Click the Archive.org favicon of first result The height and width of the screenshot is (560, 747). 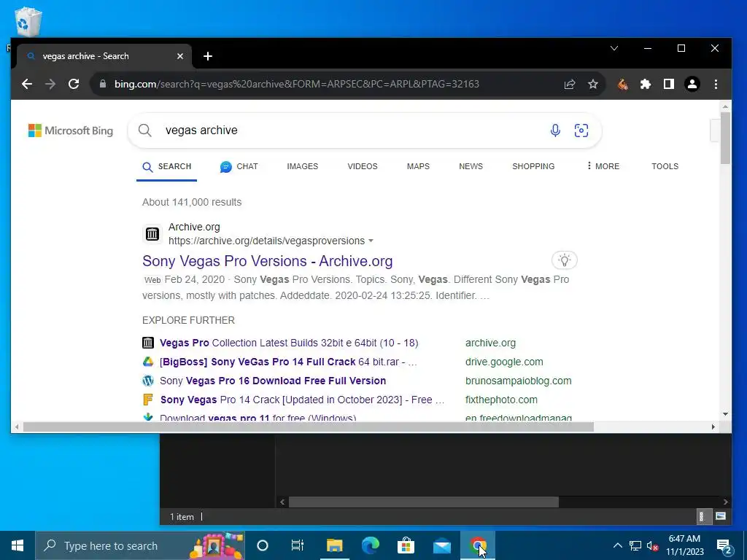[152, 234]
